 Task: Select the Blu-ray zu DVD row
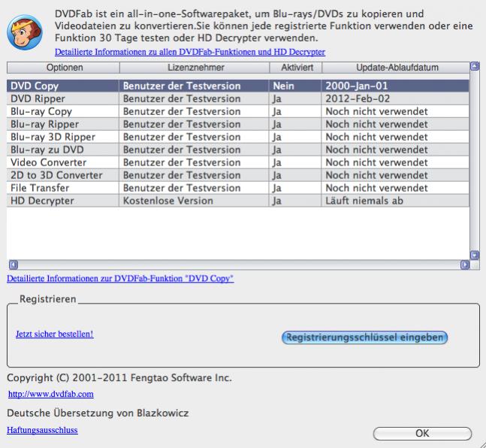coord(238,150)
